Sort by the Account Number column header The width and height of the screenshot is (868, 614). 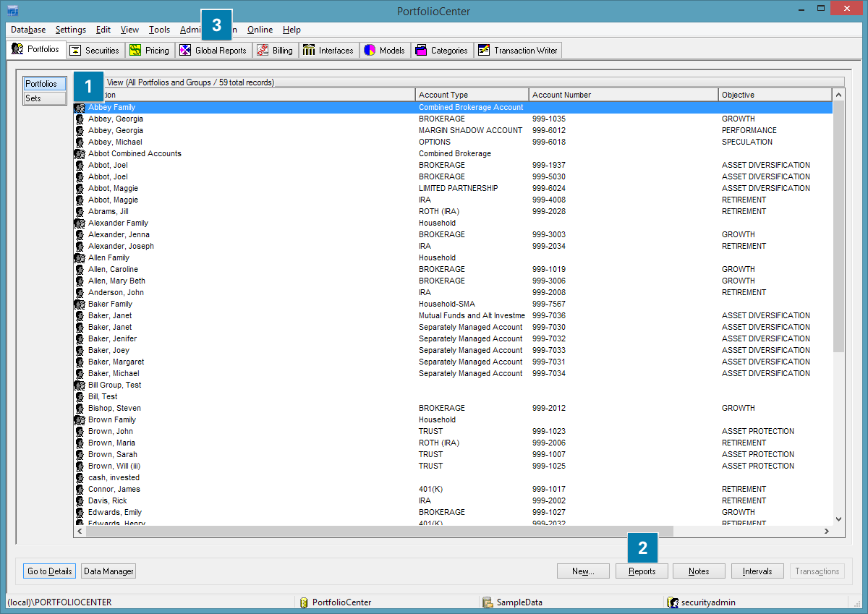coord(624,95)
